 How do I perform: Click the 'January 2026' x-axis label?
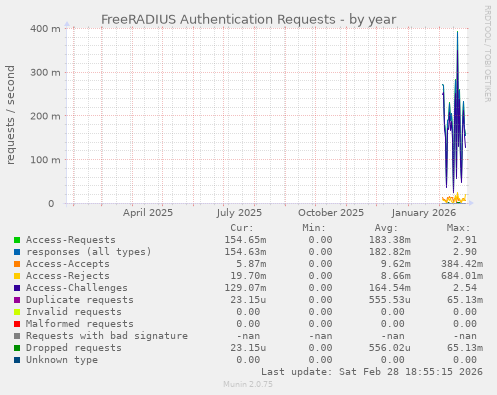point(424,213)
